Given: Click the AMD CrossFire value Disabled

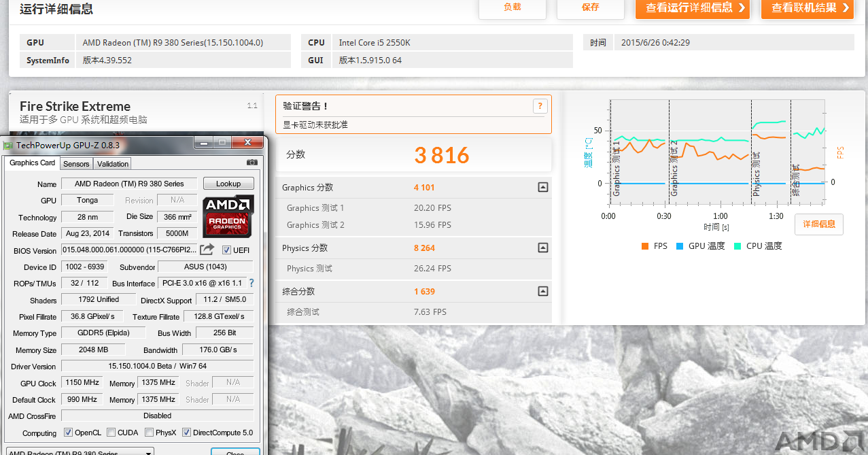Looking at the screenshot, I should click(157, 416).
